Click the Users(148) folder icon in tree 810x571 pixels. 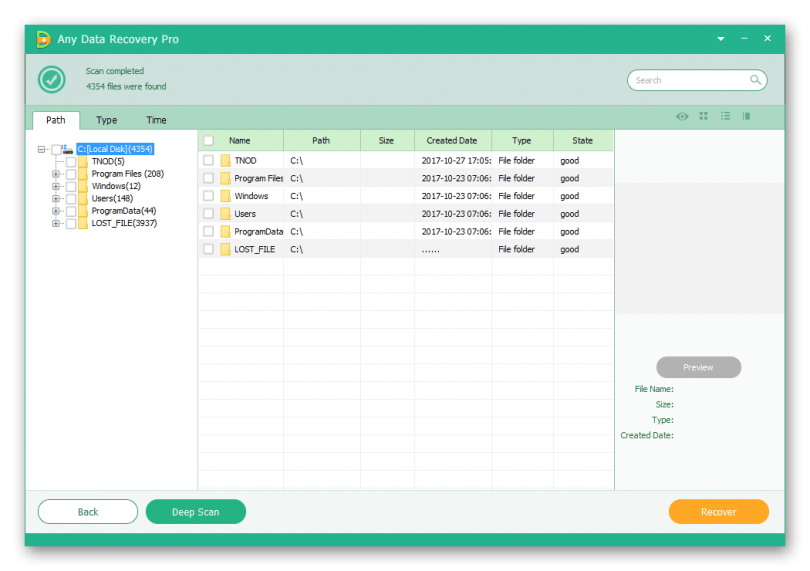coord(83,198)
